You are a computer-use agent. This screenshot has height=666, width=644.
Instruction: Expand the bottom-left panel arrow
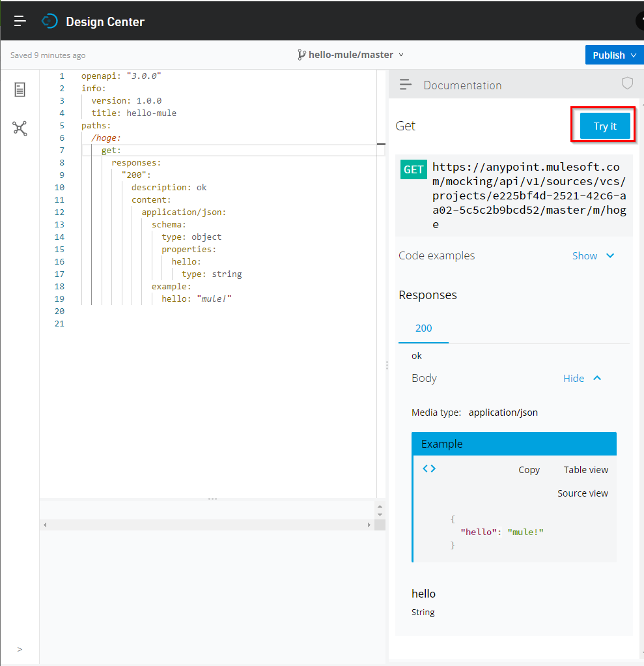pyautogui.click(x=20, y=649)
